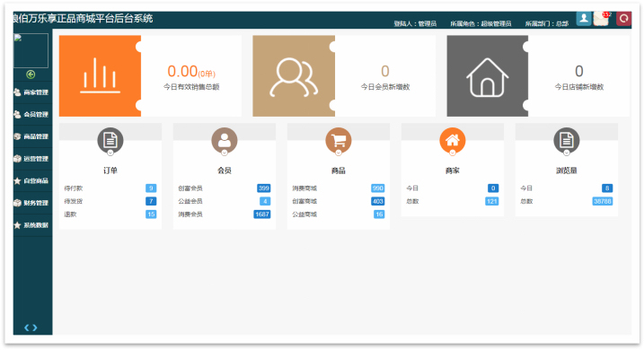The width and height of the screenshot is (644, 350).
Task: Click the 今日有效销售总额 label
Action: (x=191, y=87)
